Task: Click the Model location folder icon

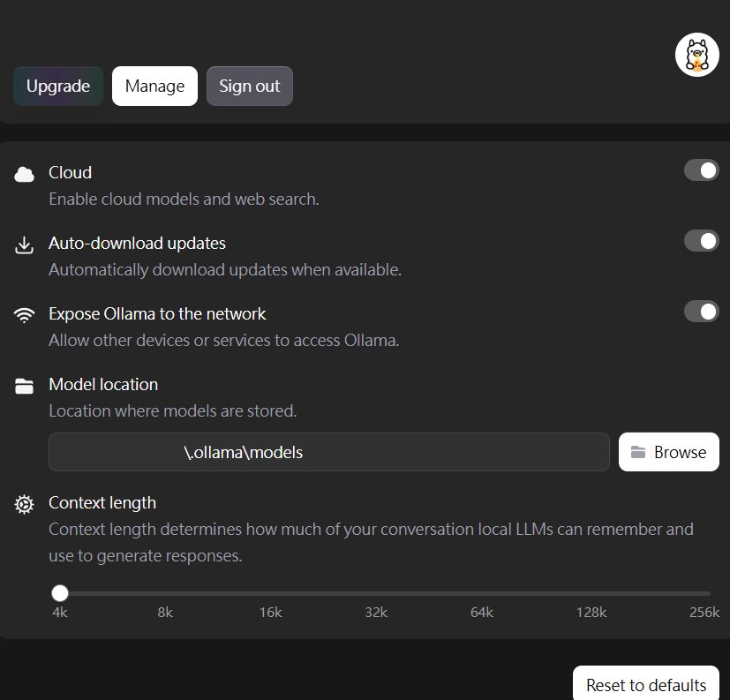Action: (24, 386)
